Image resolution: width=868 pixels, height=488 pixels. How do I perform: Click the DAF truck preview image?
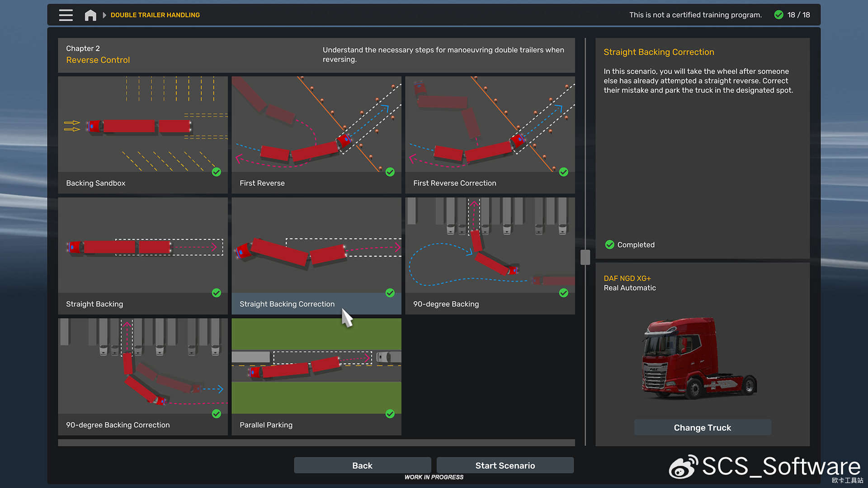(x=699, y=358)
